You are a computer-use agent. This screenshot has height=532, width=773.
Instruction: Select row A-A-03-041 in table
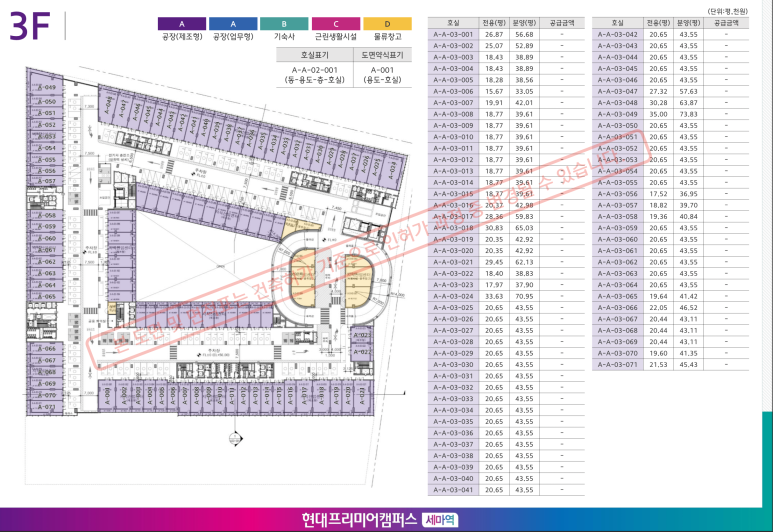point(506,490)
